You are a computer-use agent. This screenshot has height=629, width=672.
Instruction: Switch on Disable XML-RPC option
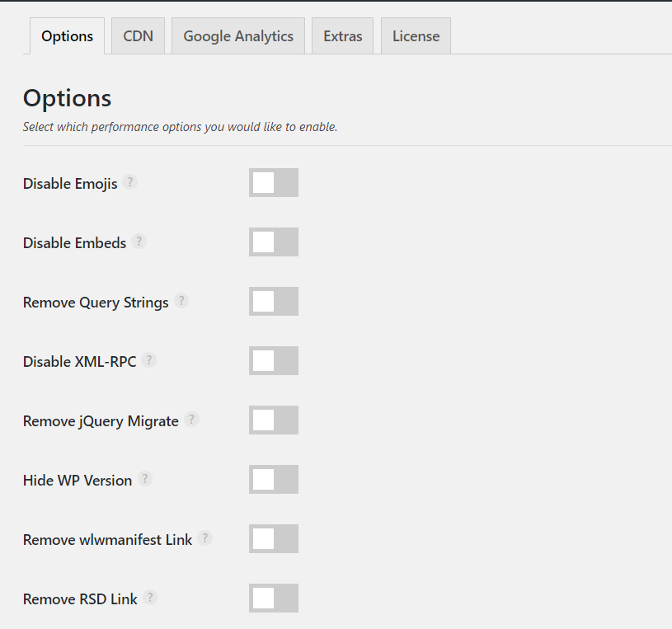point(274,361)
